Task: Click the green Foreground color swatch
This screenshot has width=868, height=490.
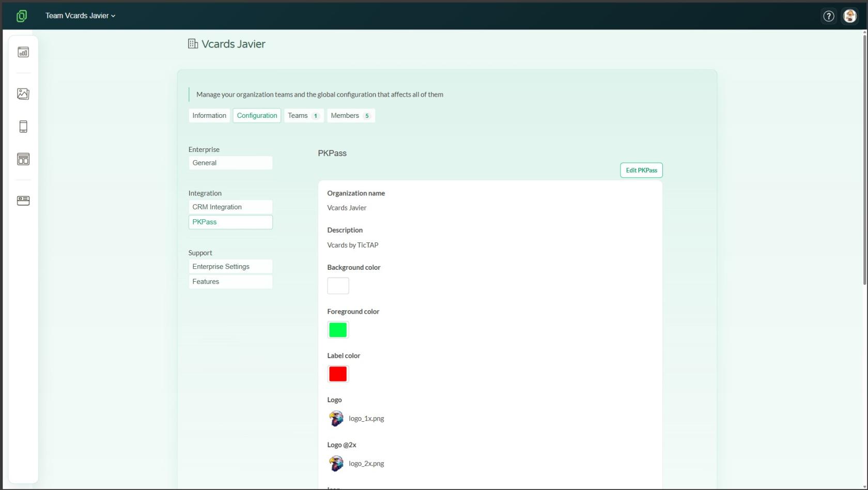Action: click(338, 330)
